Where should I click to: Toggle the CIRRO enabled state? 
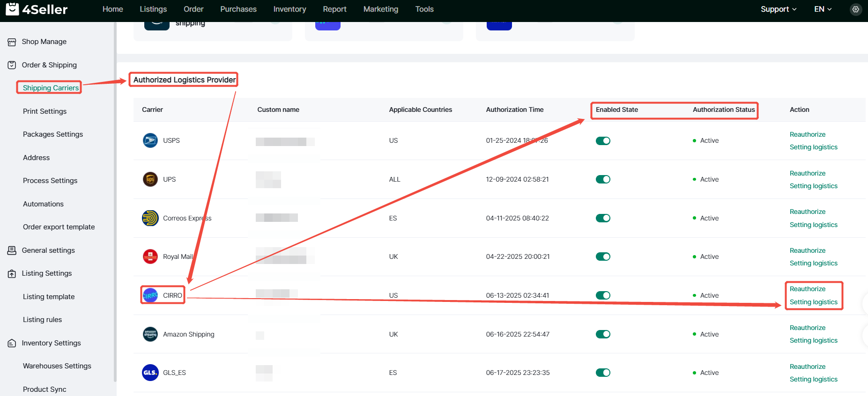(x=603, y=295)
